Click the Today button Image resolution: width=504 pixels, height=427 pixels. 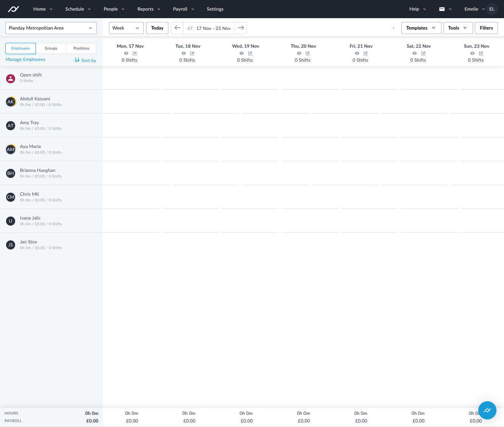point(157,28)
